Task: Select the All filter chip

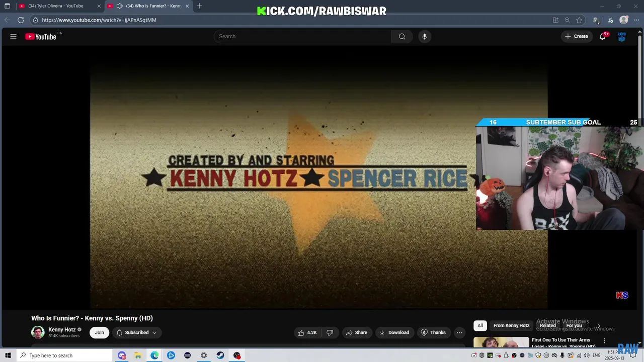Action: (480, 325)
